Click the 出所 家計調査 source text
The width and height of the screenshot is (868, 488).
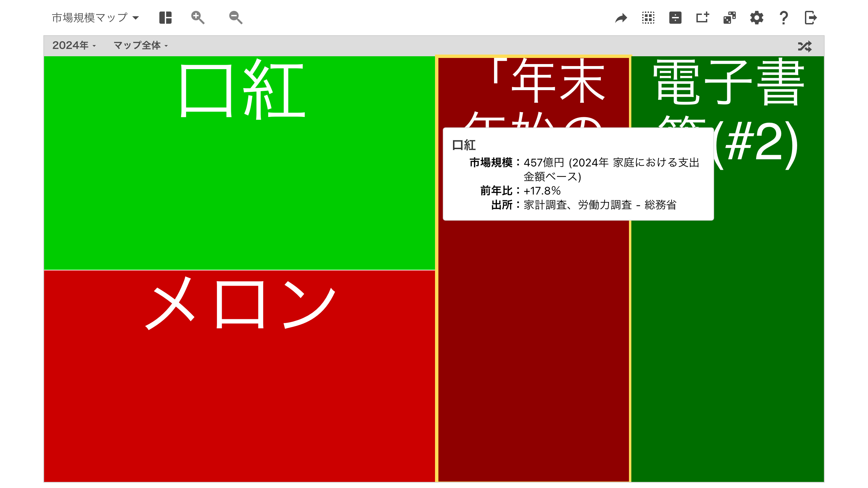600,205
